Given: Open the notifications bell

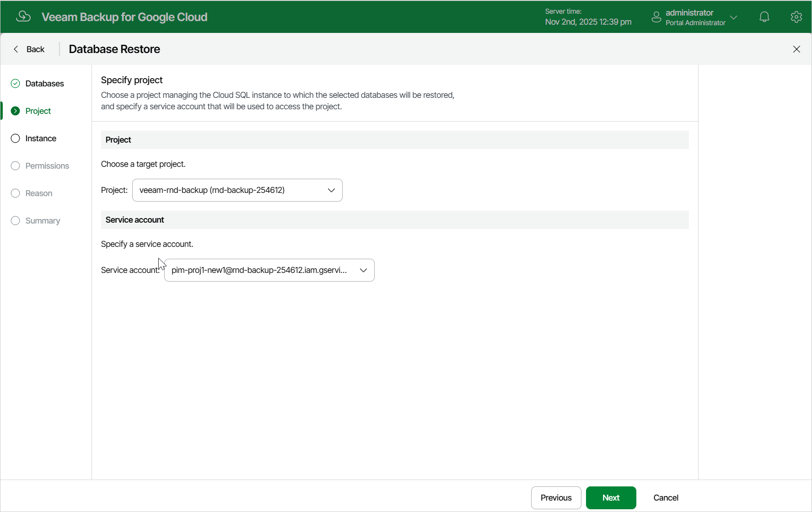Looking at the screenshot, I should [x=764, y=17].
